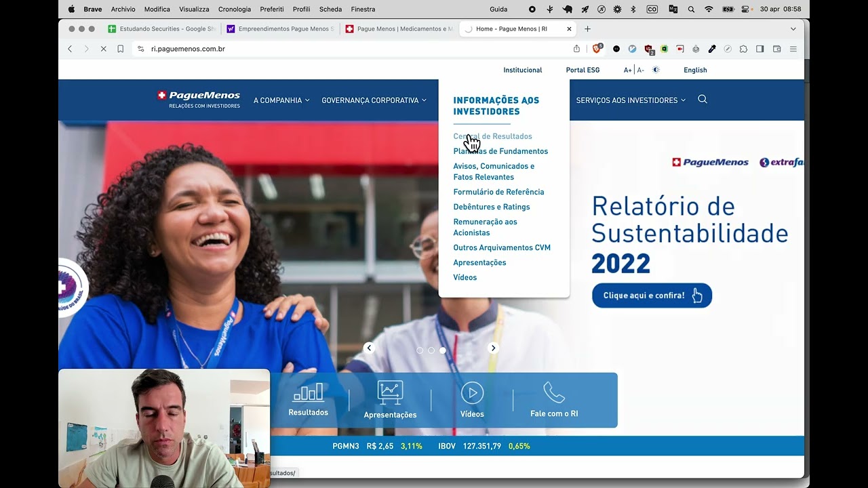This screenshot has height=488, width=868.
Task: Open Avisos, Comunicados e Fatos Relevantes
Action: (x=494, y=171)
